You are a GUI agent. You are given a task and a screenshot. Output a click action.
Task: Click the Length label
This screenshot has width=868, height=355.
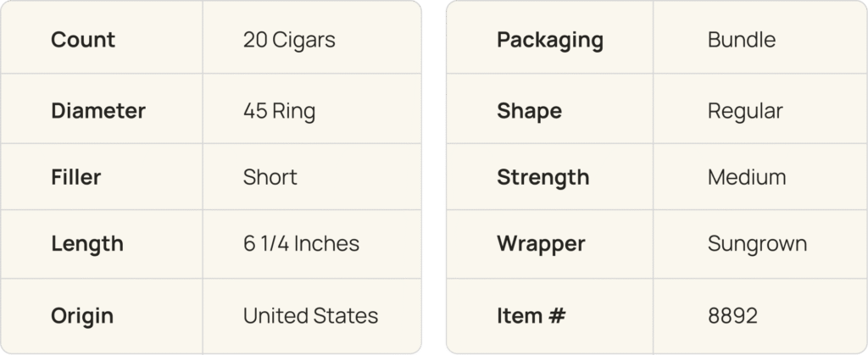87,244
